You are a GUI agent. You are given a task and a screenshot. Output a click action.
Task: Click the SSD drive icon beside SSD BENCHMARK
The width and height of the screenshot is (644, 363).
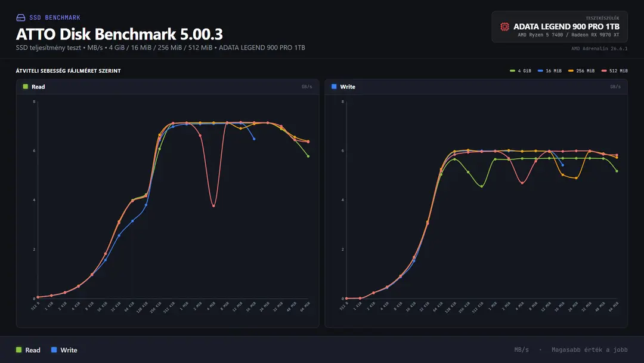[x=20, y=18]
